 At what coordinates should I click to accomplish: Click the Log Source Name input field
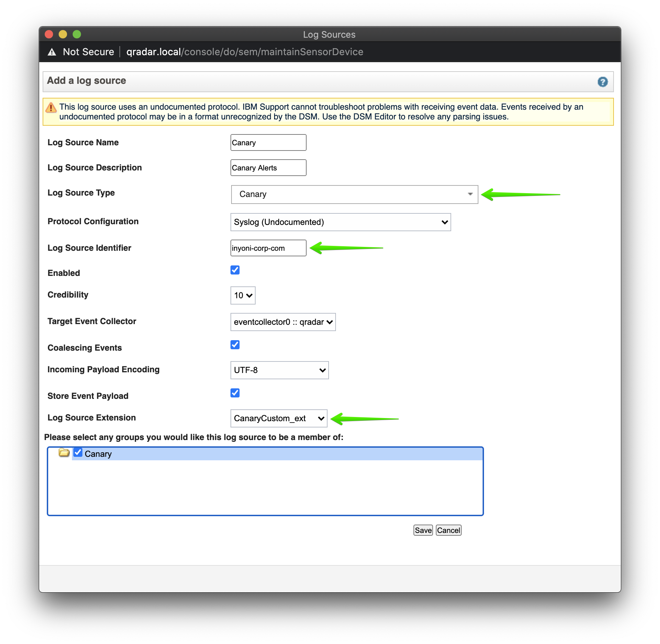coord(268,142)
